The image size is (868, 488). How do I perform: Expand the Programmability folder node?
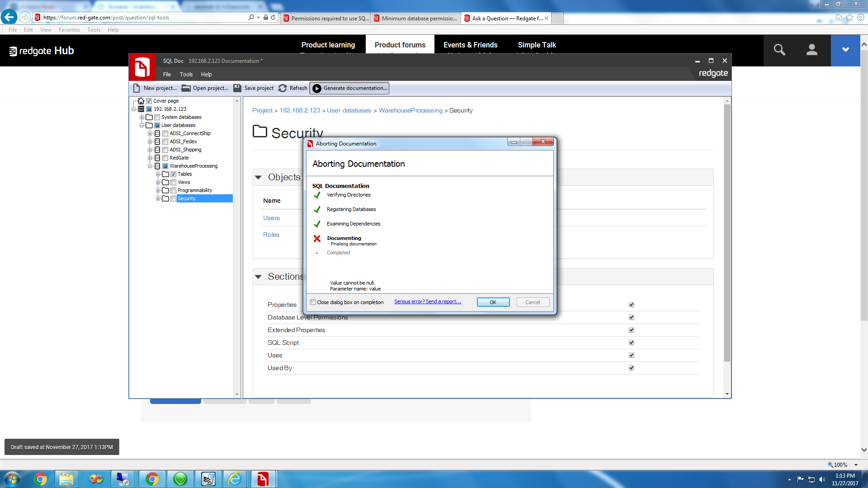[158, 190]
